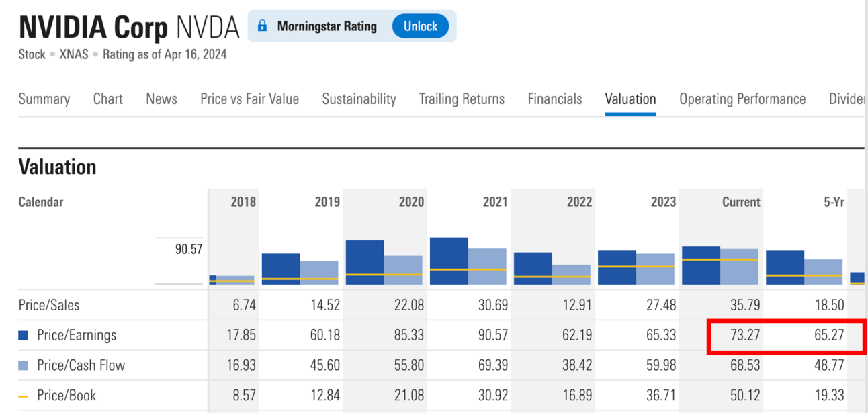Click the light blue Price/Cash Flow swatch
Viewport: 868px width, 413px height.
coord(24,365)
